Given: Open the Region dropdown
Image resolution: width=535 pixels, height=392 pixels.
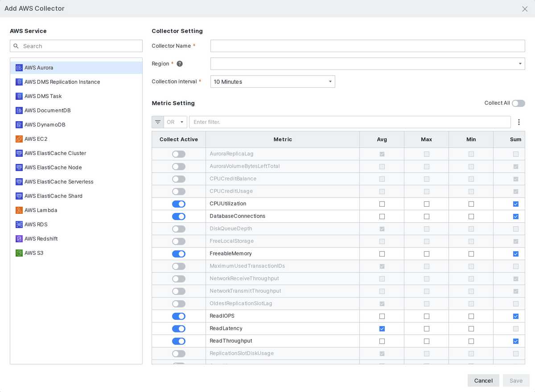Looking at the screenshot, I should point(368,64).
